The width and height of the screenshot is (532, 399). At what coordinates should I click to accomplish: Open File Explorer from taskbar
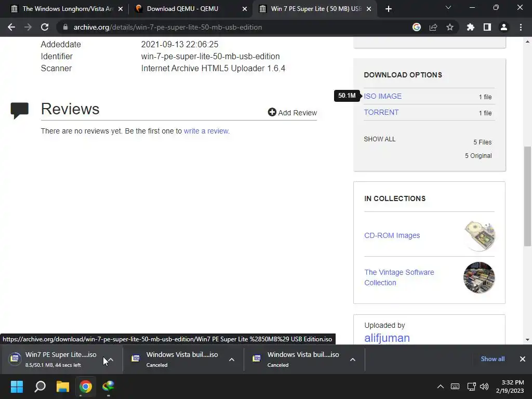pyautogui.click(x=63, y=387)
